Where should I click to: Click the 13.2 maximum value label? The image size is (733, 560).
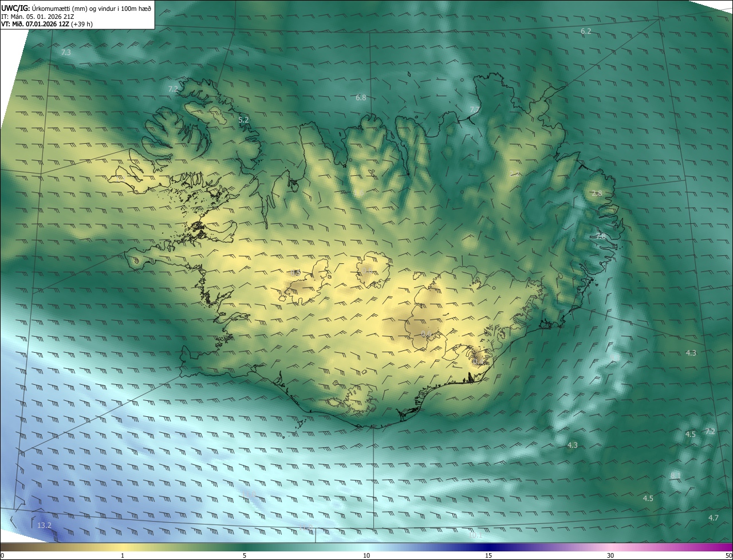44,525
